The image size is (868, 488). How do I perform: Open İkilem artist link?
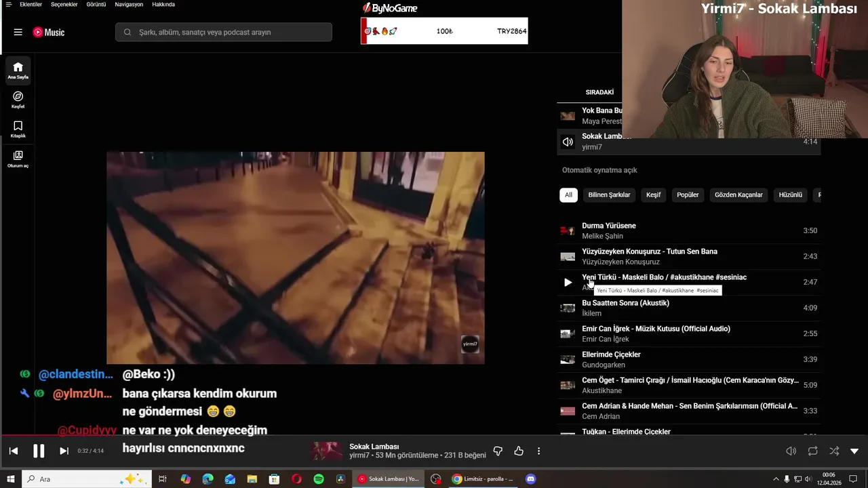click(591, 313)
